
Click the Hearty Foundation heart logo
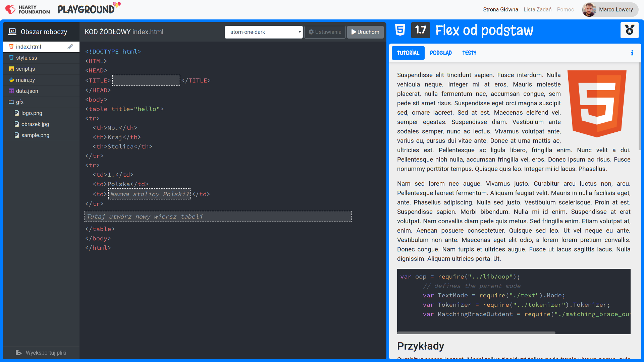(10, 9)
